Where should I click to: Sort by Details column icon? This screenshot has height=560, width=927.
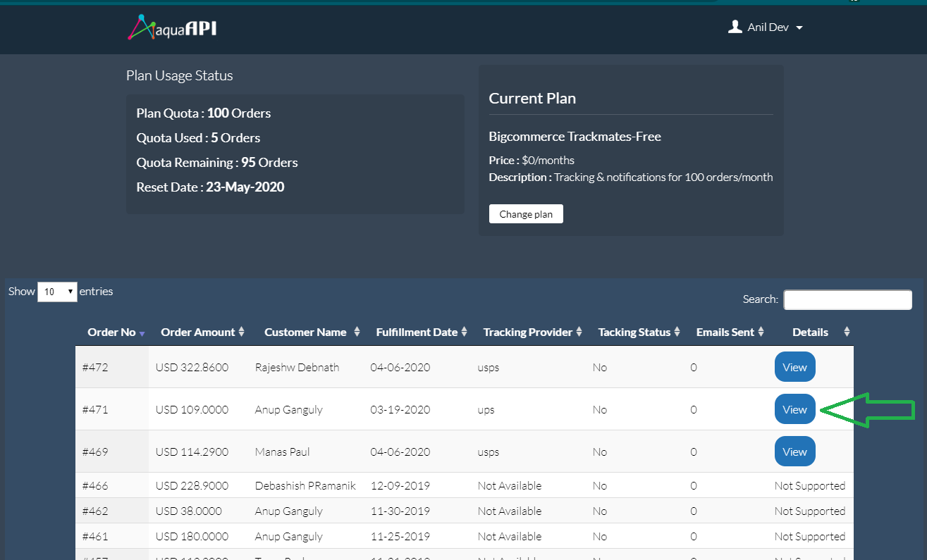pos(847,332)
